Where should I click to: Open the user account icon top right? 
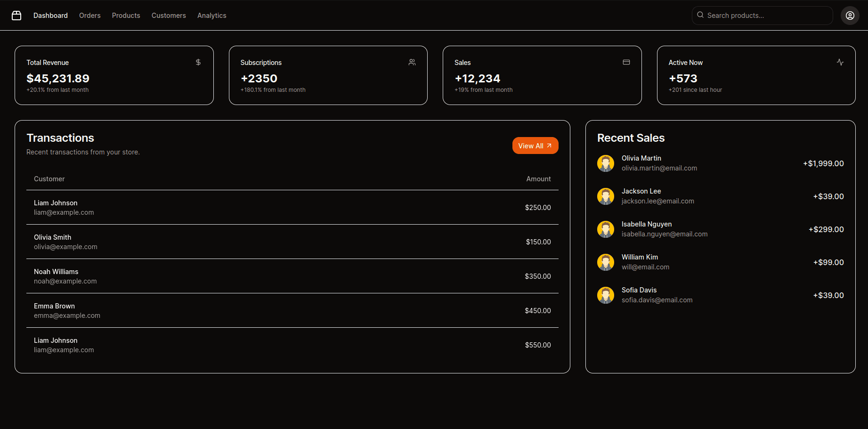[850, 15]
